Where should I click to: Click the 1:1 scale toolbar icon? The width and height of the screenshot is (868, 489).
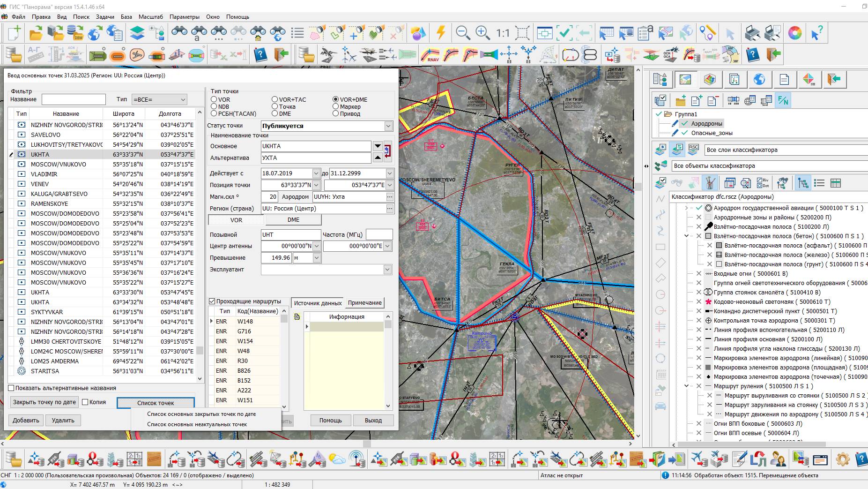tap(503, 33)
